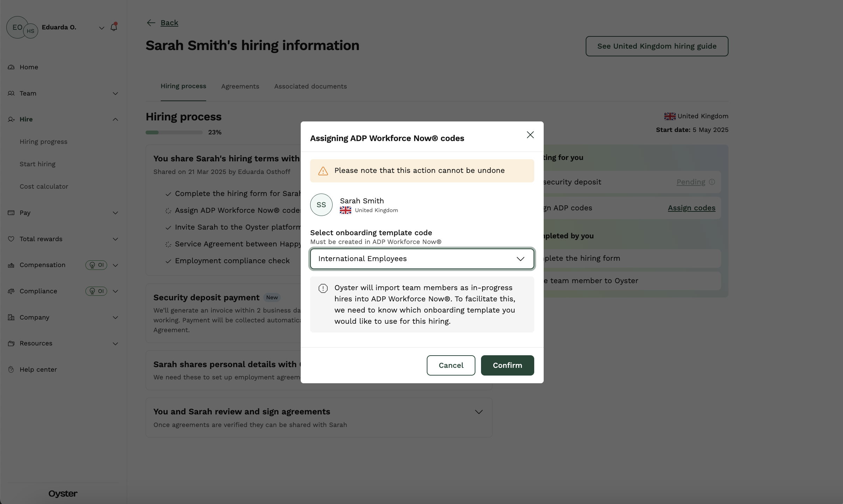Screen dimensions: 843x504
Task: Open the onboarding template code dropdown
Action: pos(422,259)
